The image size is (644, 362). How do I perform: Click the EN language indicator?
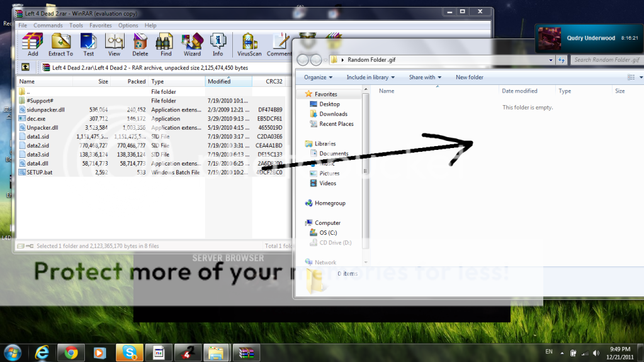[549, 352]
